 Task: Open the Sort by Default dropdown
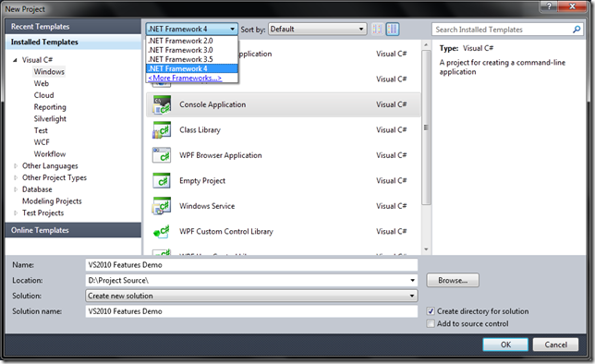coord(318,30)
